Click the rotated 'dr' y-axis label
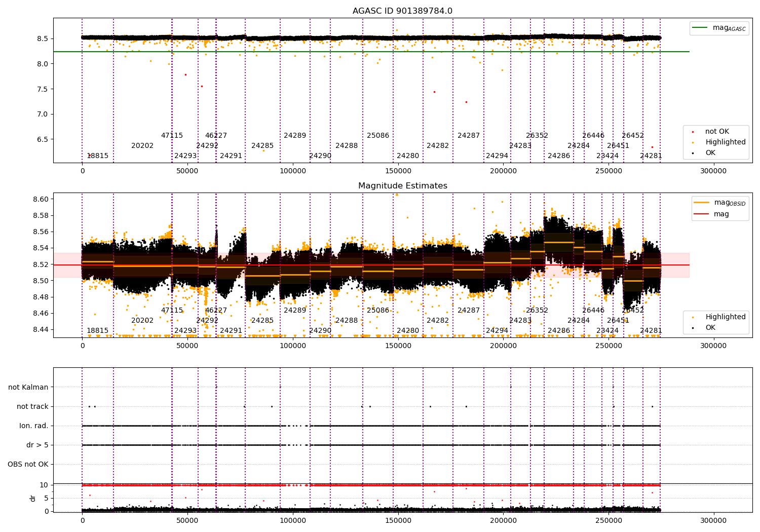The height and width of the screenshot is (532, 760). point(33,498)
